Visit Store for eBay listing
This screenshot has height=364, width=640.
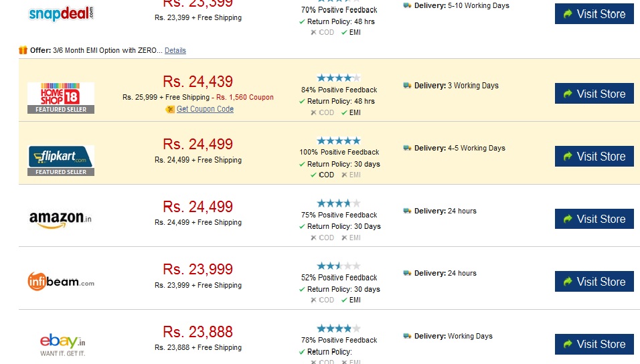coord(594,344)
